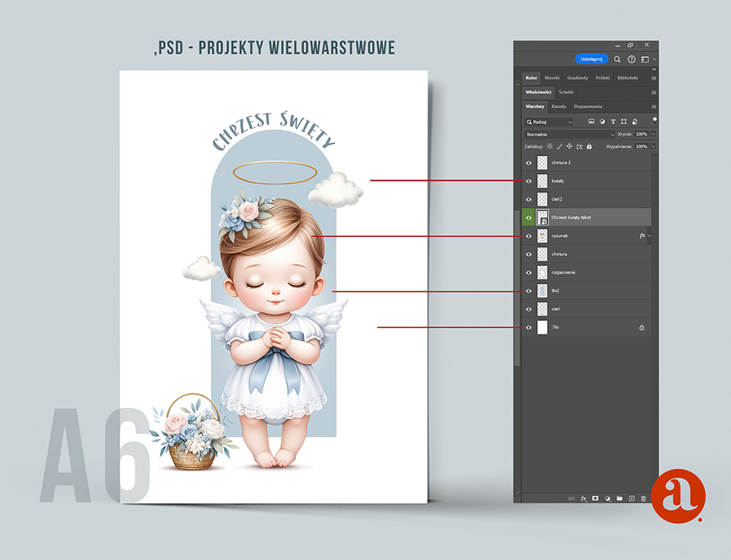Open the Właściwości panel group menu
The height and width of the screenshot is (560, 731).
pos(653,92)
